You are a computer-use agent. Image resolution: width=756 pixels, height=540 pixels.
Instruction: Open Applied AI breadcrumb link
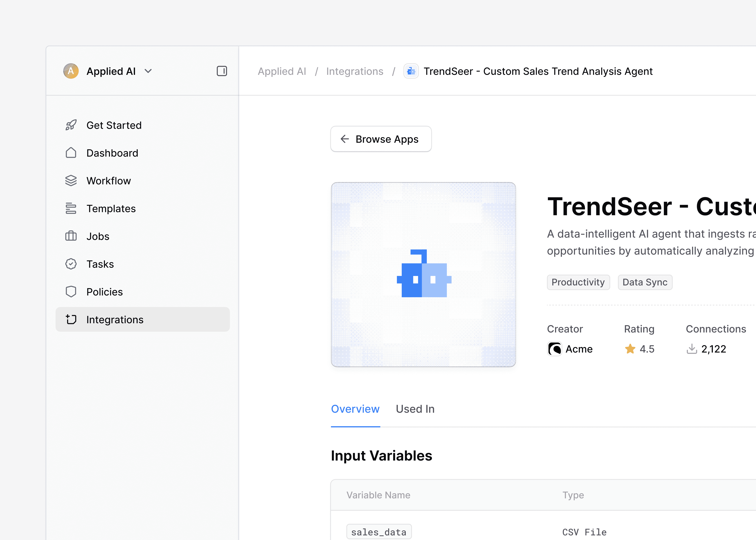tap(282, 72)
